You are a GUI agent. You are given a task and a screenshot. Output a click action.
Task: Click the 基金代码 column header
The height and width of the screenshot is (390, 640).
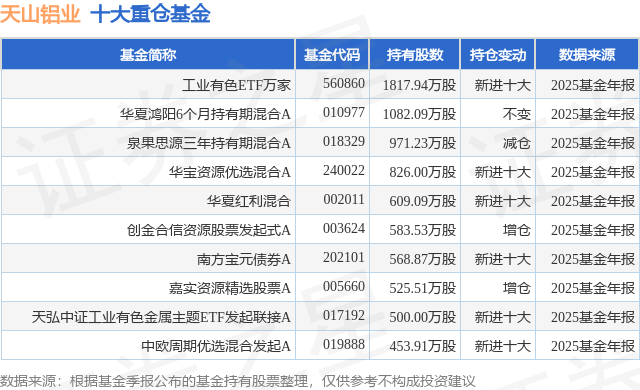pos(332,55)
